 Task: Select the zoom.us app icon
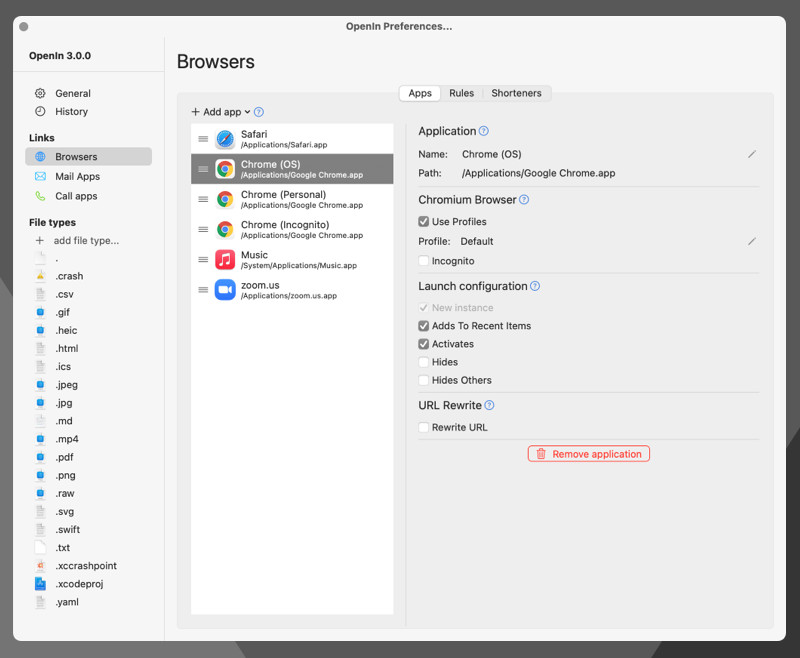[x=225, y=290]
